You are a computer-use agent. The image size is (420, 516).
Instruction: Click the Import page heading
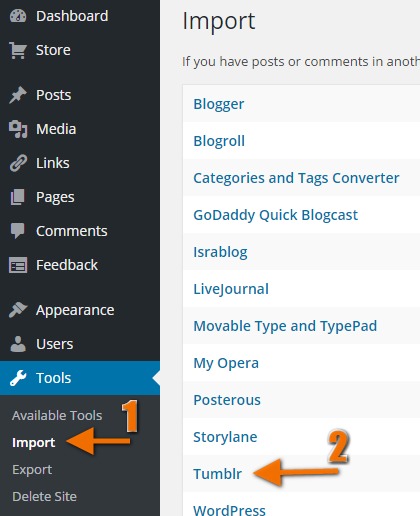point(219,21)
